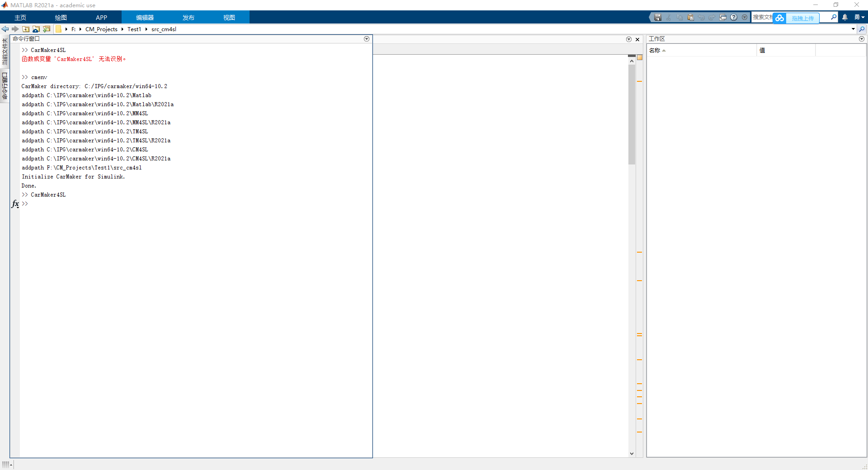Click the Cut scissors icon
This screenshot has height=470, width=868.
[x=669, y=18]
